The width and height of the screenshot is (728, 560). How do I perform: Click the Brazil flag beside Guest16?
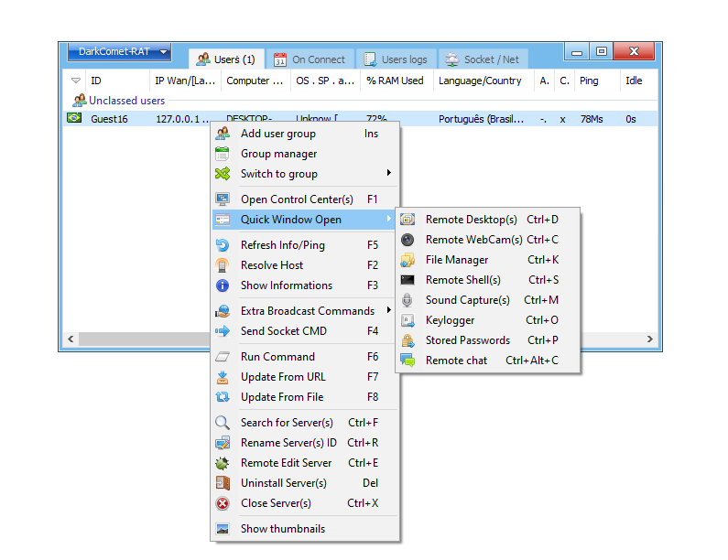pos(73,118)
